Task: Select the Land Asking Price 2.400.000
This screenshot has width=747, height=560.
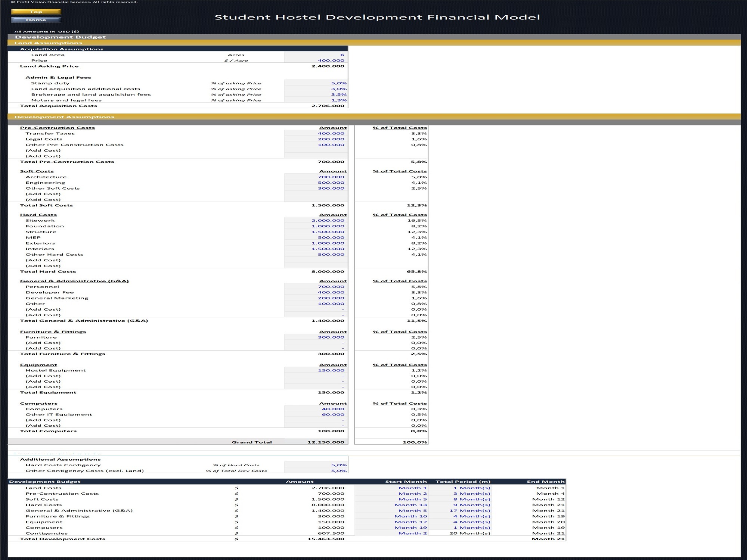Action: [x=328, y=66]
